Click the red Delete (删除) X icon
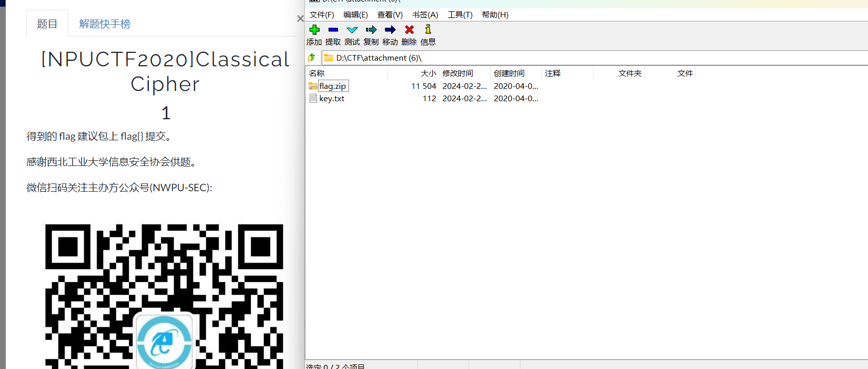 409,30
